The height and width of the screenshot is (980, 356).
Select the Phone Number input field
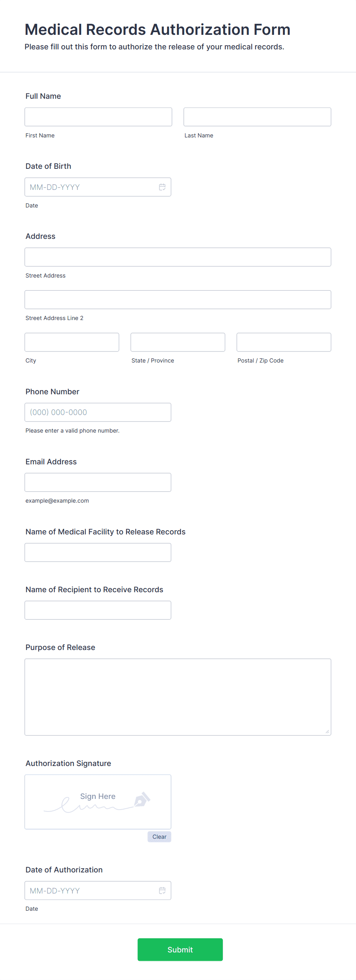point(98,412)
